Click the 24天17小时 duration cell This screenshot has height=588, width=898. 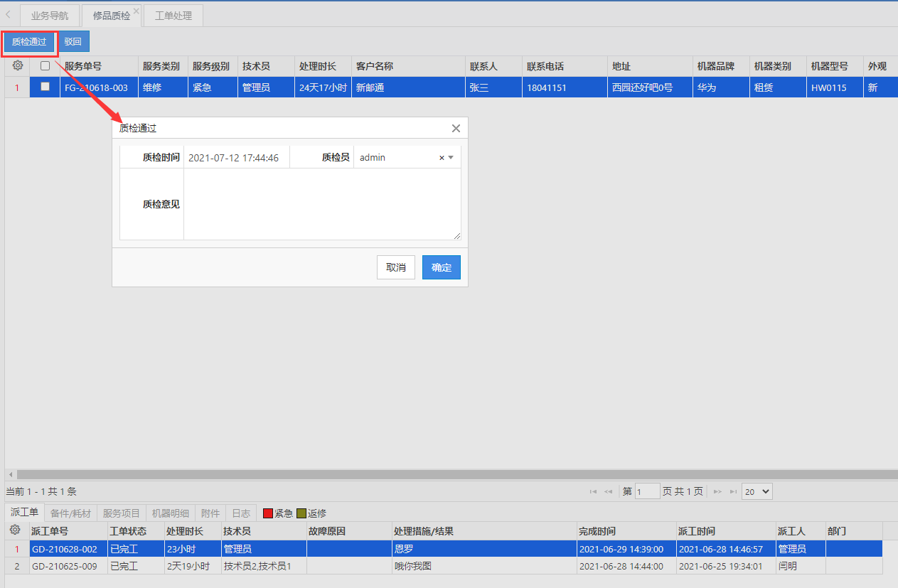click(323, 87)
